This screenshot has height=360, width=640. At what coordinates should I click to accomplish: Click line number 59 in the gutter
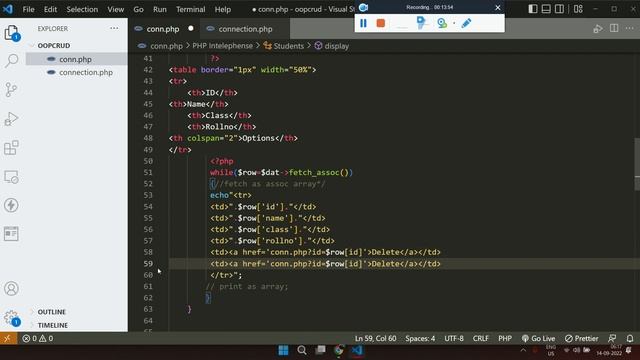(148, 264)
